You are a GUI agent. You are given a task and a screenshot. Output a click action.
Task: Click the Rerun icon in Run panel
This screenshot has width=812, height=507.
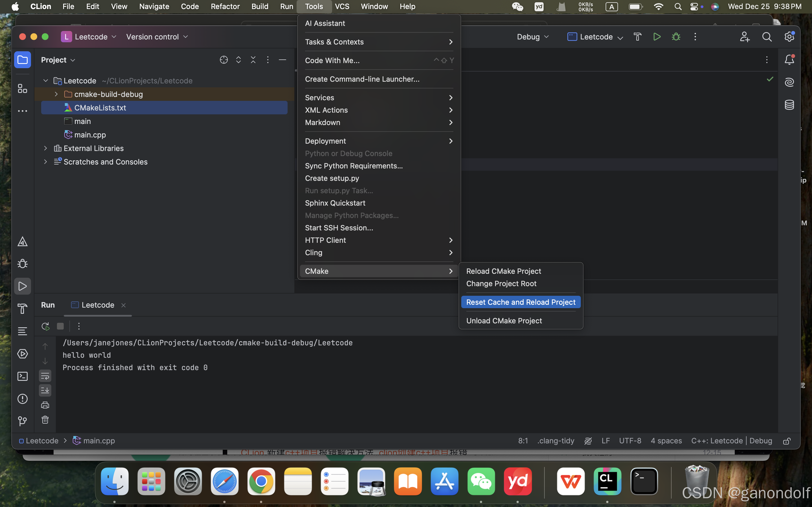pyautogui.click(x=45, y=326)
